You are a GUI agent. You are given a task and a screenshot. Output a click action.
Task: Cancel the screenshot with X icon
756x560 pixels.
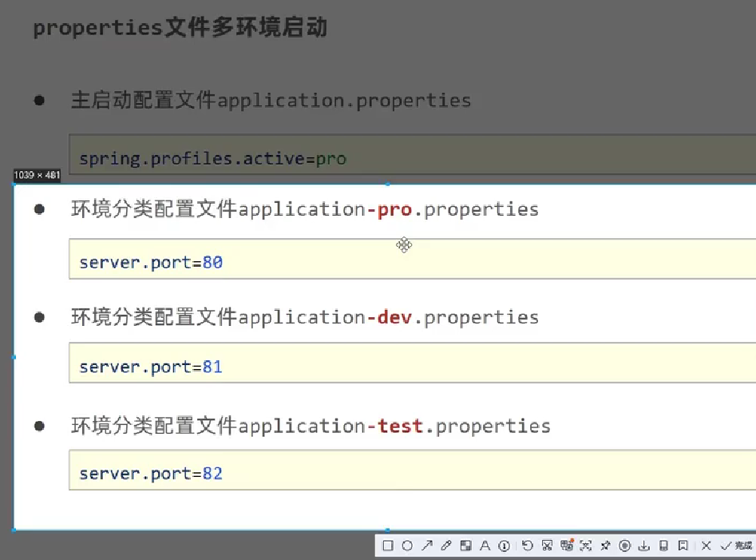click(707, 546)
